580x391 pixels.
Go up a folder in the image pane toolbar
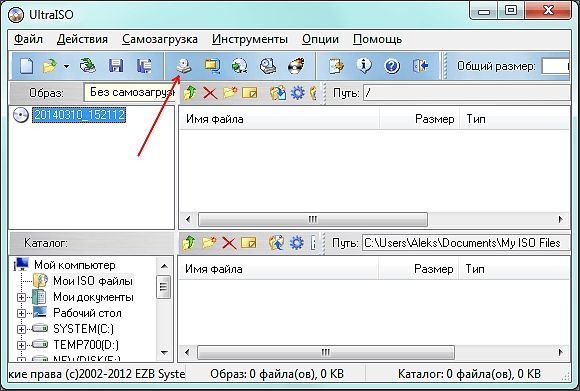pyautogui.click(x=190, y=93)
